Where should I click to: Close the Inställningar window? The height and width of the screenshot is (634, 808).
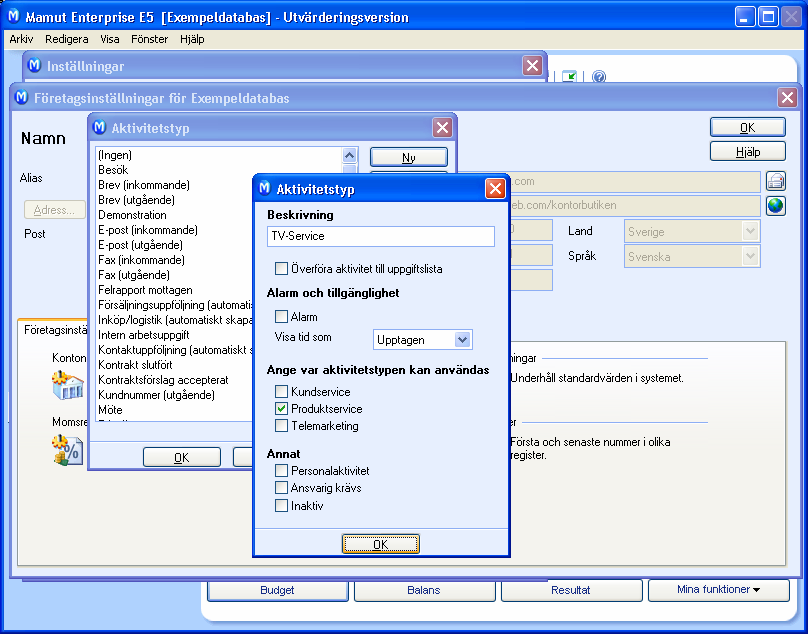(x=532, y=65)
